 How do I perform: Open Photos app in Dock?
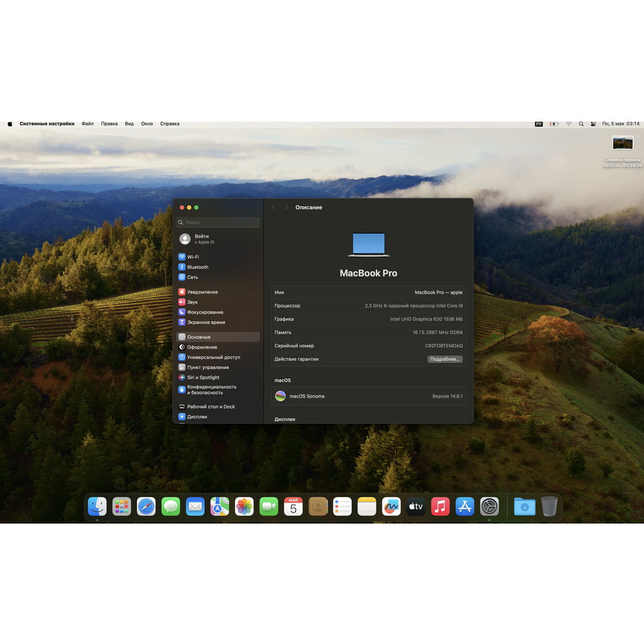click(244, 506)
